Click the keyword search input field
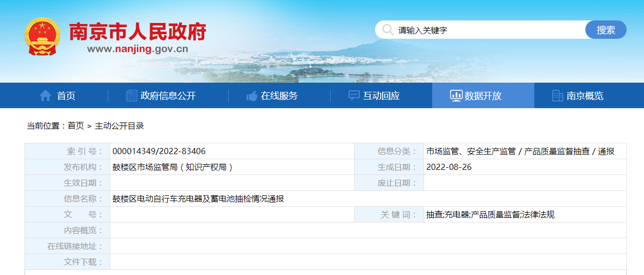Image resolution: width=644 pixels, height=275 pixels. 485,30
